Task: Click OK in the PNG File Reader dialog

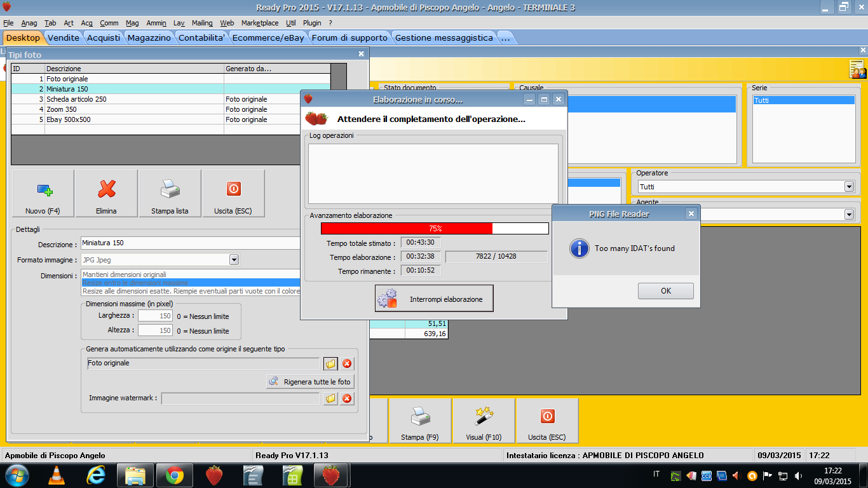Action: point(666,291)
